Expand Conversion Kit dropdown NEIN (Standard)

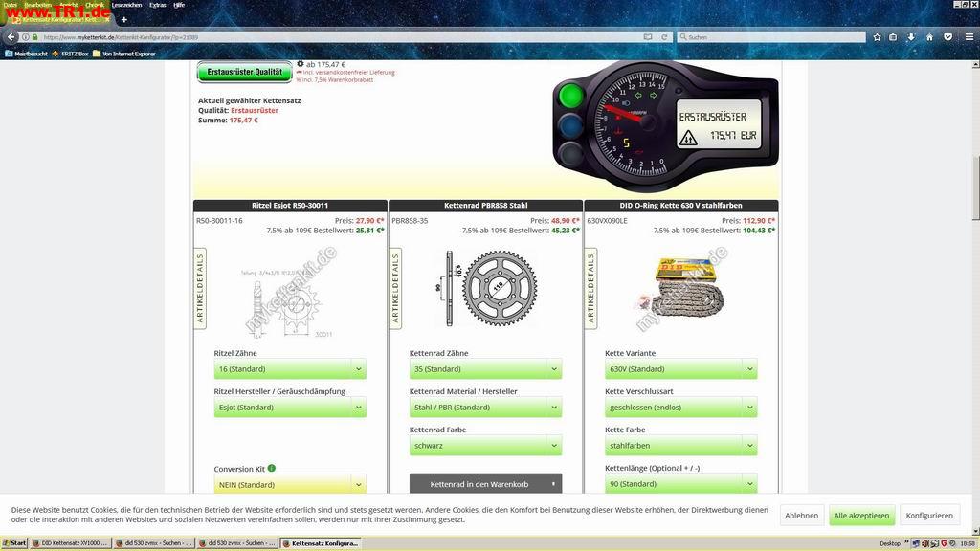[290, 484]
